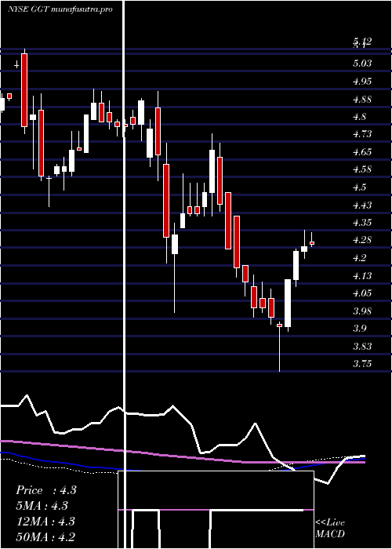Select the 4.88 price axis label

click(x=362, y=99)
